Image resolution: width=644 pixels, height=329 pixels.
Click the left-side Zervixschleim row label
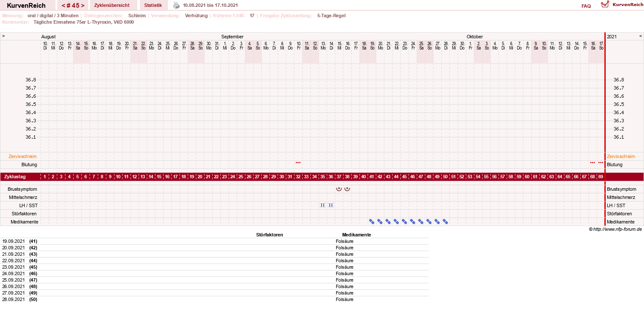[x=23, y=156]
